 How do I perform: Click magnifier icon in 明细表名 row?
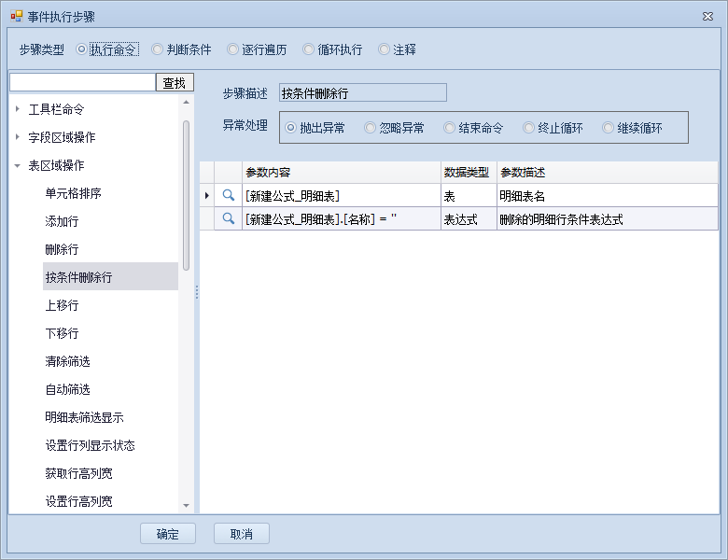(228, 195)
